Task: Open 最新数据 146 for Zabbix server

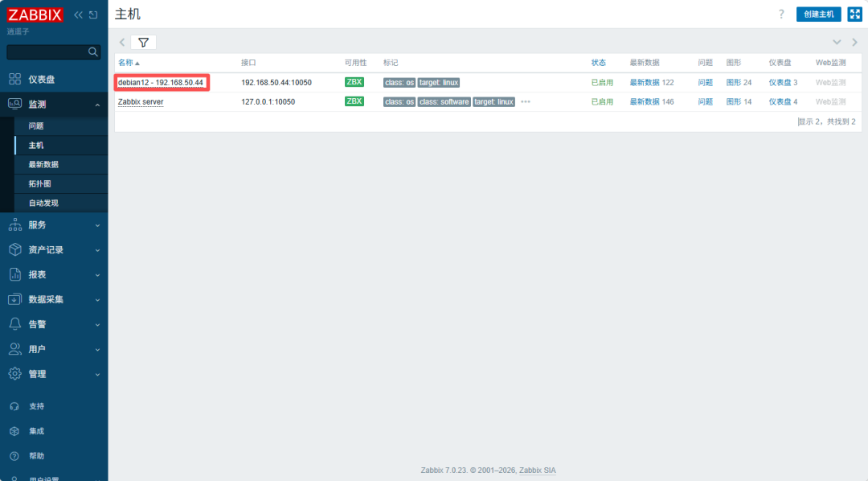Action: (645, 102)
